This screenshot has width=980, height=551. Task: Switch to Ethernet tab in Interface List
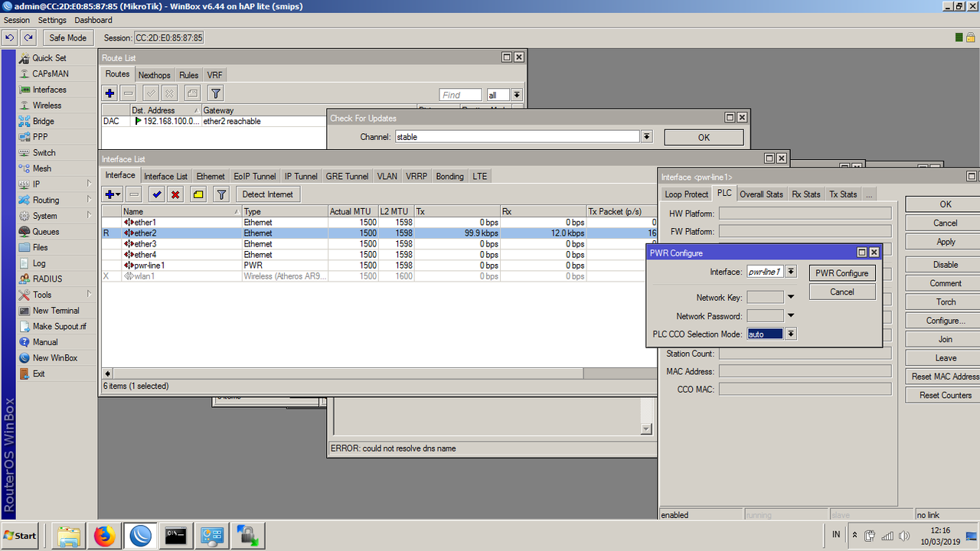pos(211,176)
